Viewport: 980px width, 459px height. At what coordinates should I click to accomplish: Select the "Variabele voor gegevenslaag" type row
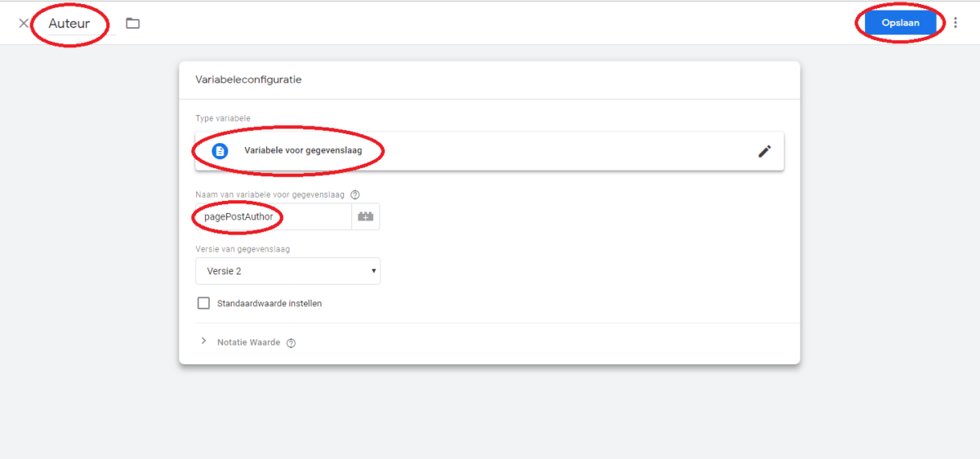coord(489,151)
